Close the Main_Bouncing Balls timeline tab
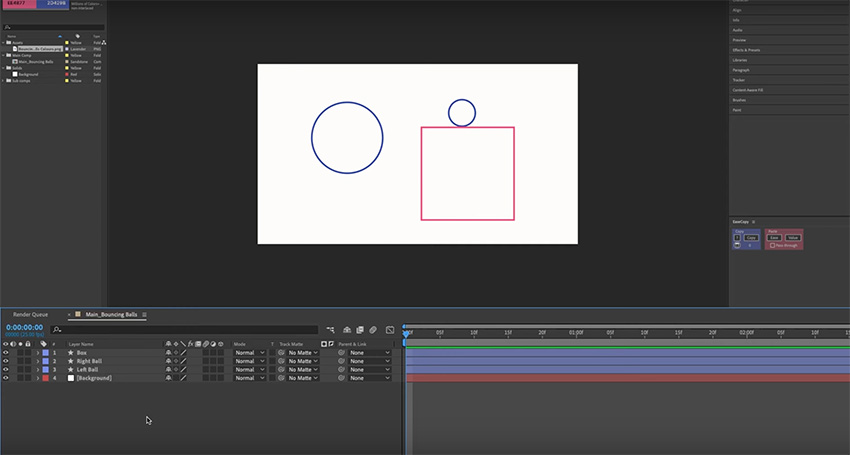Viewport: 850px width, 455px height. 69,315
